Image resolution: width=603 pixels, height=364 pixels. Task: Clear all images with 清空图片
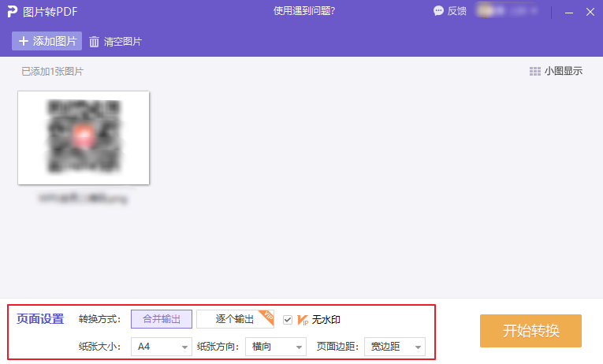tap(116, 42)
